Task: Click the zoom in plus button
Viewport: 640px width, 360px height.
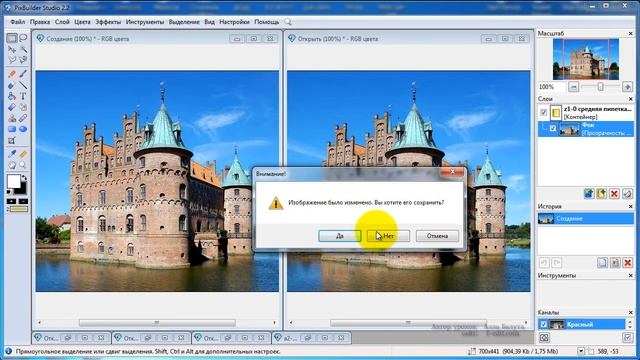Action: tap(627, 87)
